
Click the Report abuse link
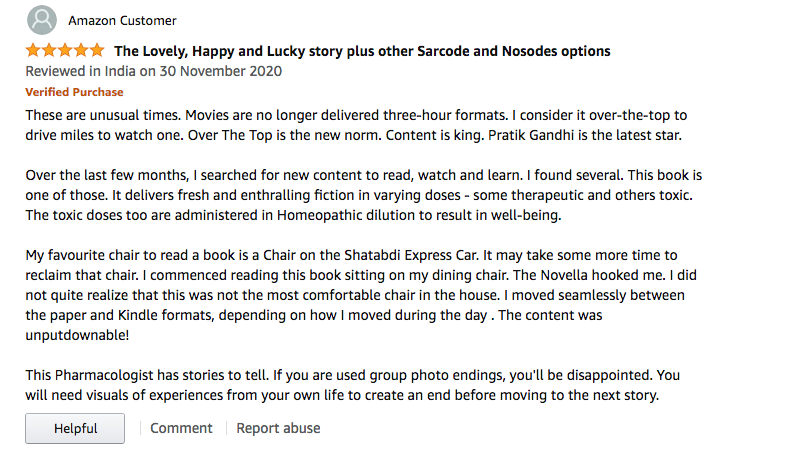(278, 428)
